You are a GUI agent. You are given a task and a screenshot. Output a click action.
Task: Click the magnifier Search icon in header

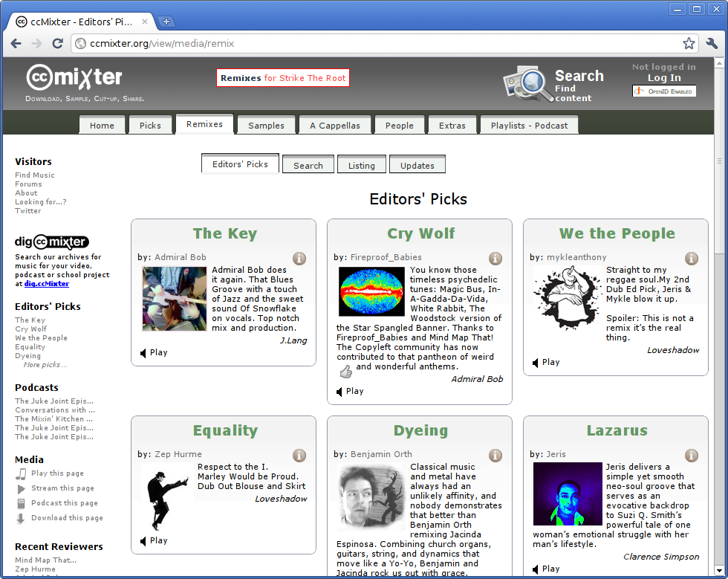tap(528, 84)
